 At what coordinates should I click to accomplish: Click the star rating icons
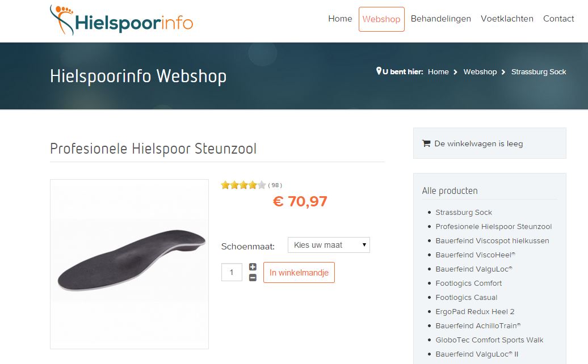(243, 185)
